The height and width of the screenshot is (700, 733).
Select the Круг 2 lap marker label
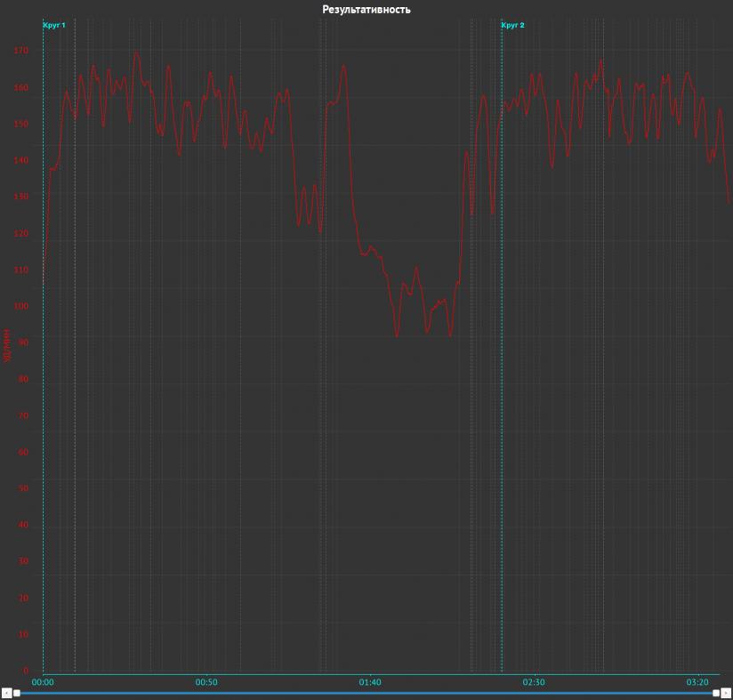513,26
